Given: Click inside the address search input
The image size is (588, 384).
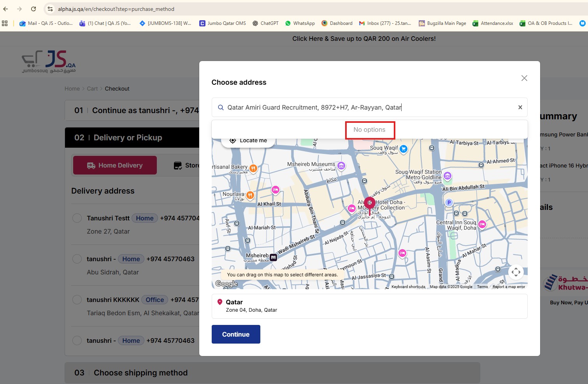Looking at the screenshot, I should pyautogui.click(x=366, y=107).
